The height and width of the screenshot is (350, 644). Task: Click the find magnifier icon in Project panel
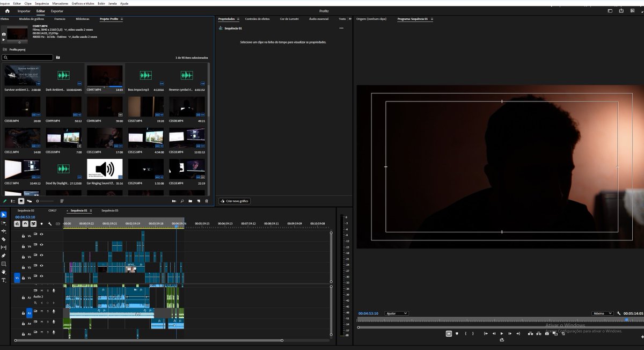[182, 201]
